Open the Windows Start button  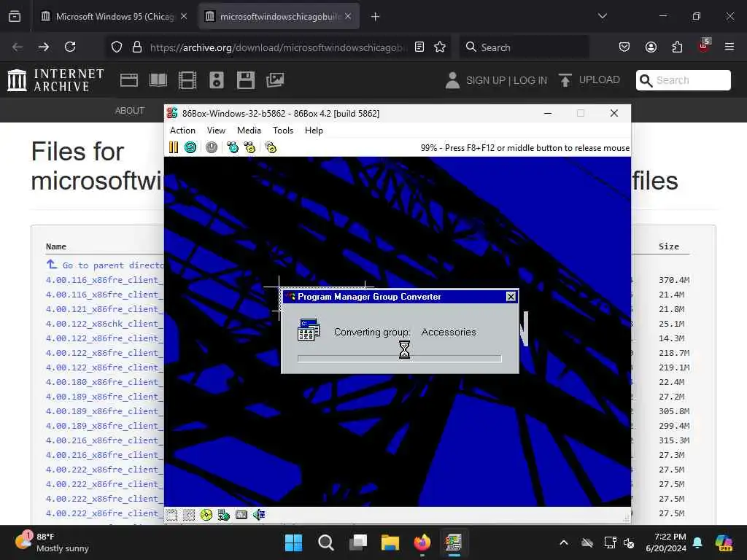point(293,542)
